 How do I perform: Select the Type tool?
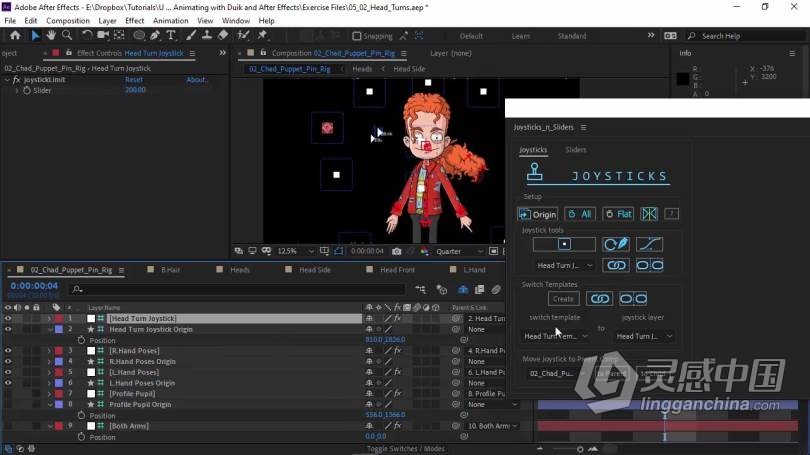tap(171, 35)
